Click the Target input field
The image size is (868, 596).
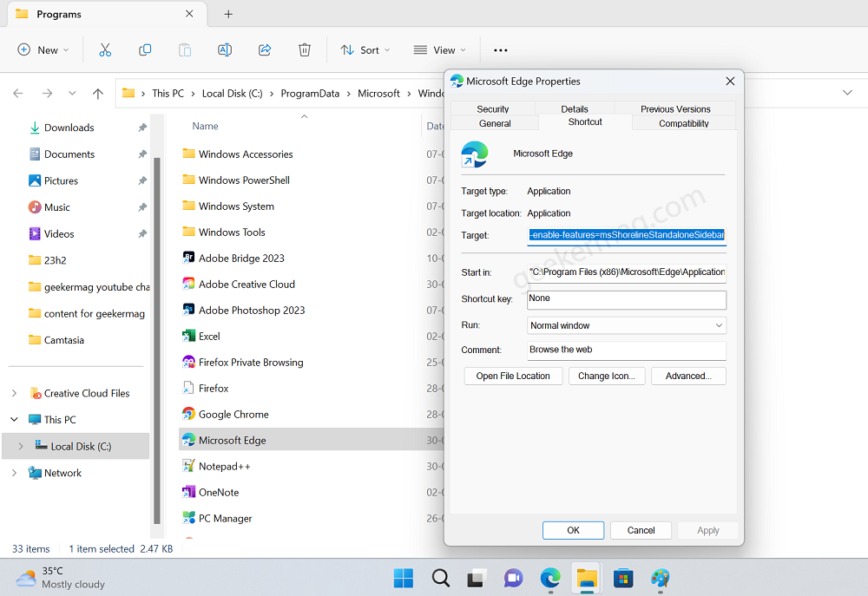(626, 235)
